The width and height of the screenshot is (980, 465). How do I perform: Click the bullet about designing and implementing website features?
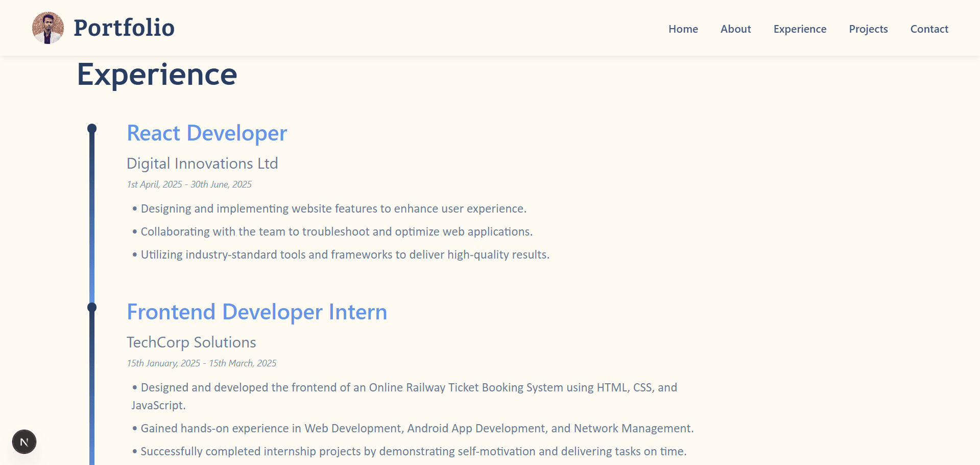[329, 208]
